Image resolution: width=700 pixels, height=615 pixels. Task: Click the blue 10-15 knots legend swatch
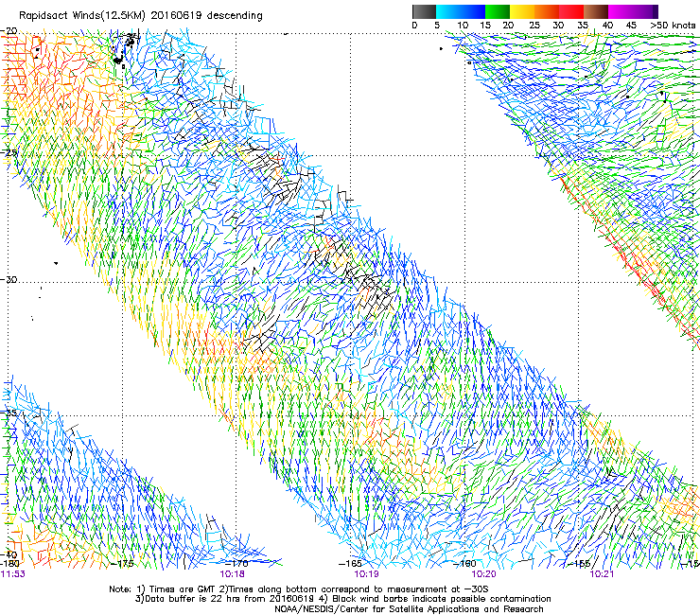click(473, 11)
